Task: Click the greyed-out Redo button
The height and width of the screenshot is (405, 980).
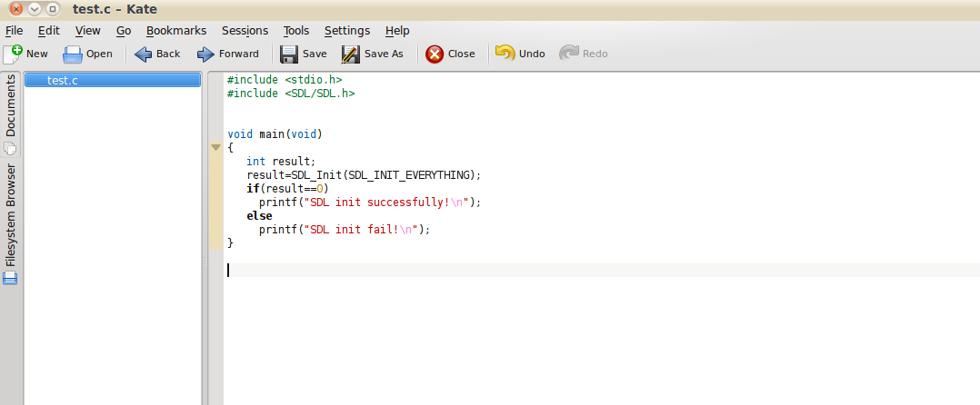Action: [569, 54]
